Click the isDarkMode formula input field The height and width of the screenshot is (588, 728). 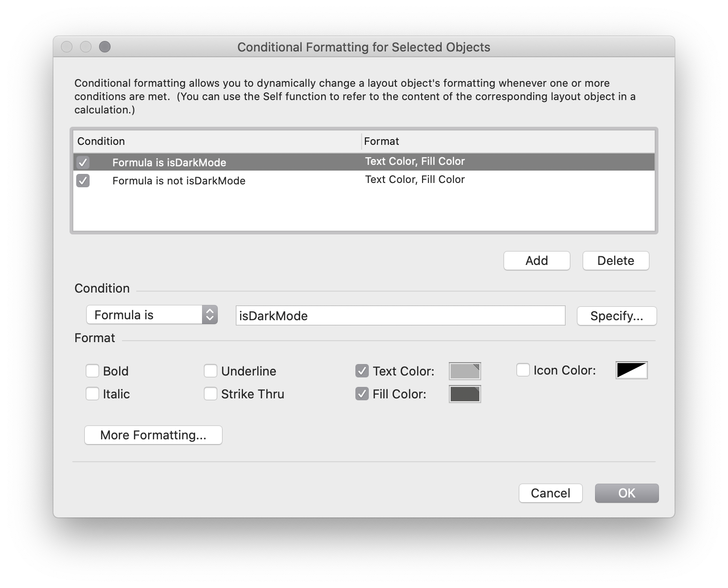[400, 315]
